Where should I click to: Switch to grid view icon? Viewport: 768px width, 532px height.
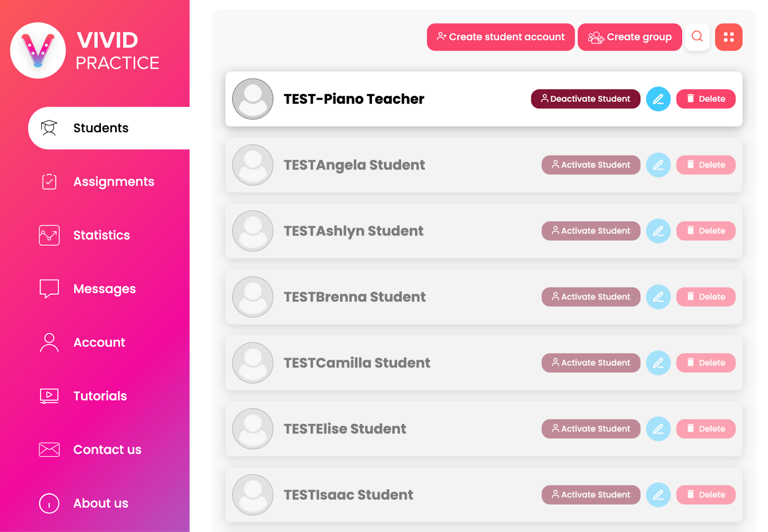[729, 37]
